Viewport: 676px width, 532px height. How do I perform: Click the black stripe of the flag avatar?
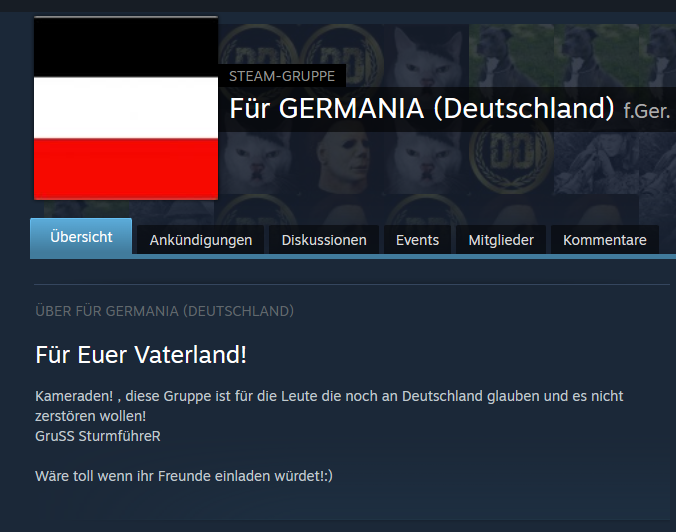(x=126, y=47)
